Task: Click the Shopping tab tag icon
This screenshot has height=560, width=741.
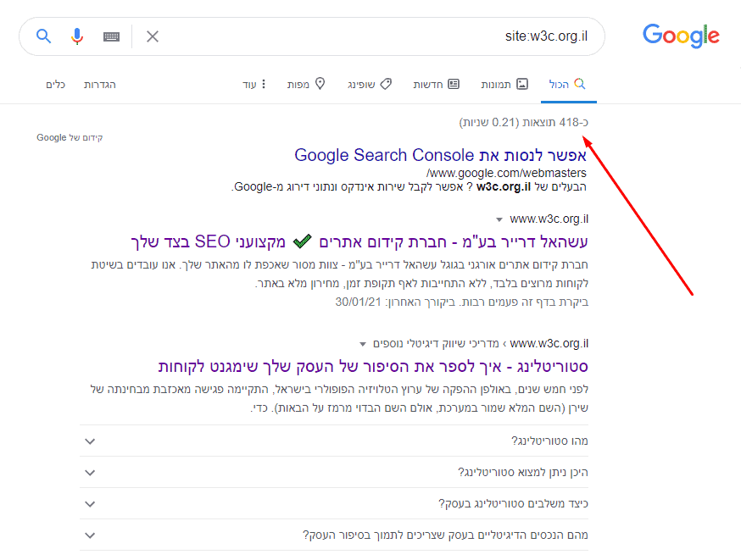Action: pos(387,84)
